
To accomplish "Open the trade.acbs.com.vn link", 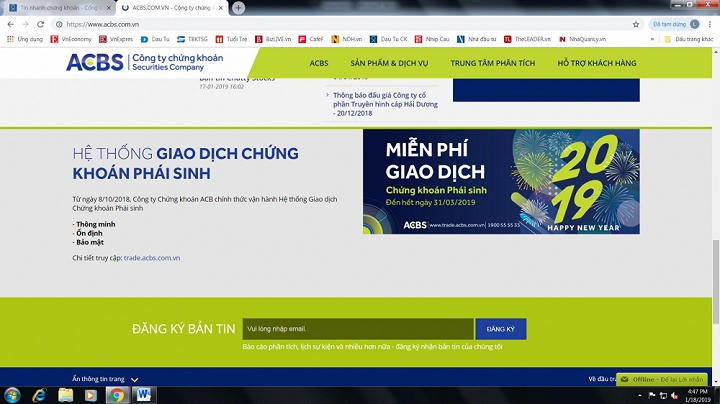I will 151,258.
